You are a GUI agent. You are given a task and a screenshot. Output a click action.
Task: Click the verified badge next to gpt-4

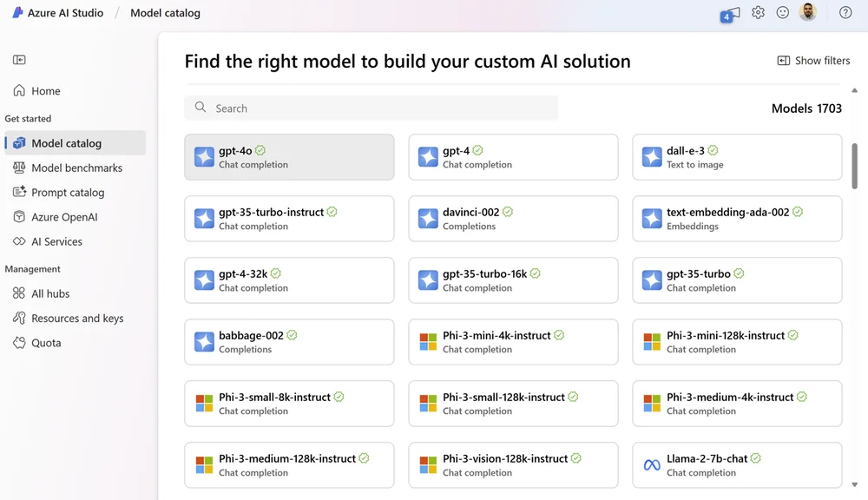(x=477, y=150)
